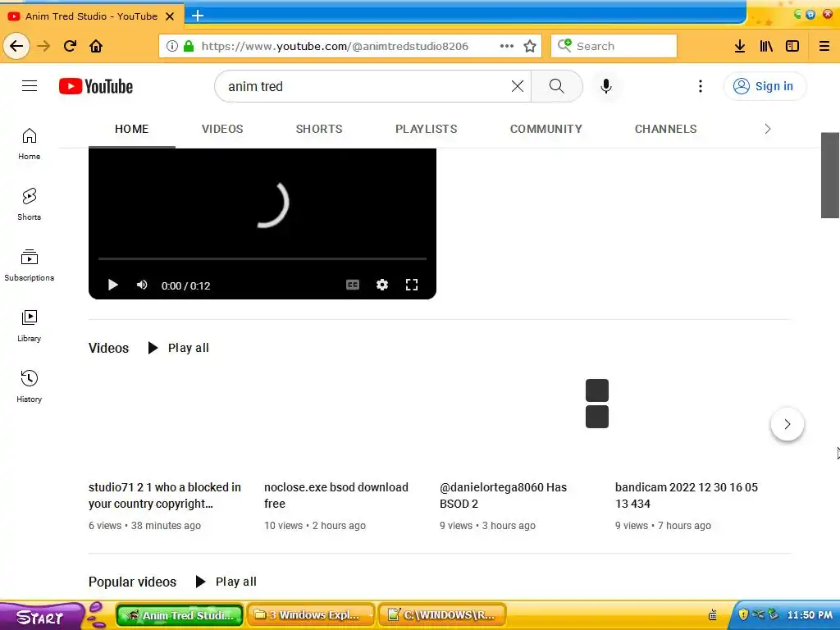
Task: Switch to Anim Tred Studio taskbar button
Action: pos(180,615)
